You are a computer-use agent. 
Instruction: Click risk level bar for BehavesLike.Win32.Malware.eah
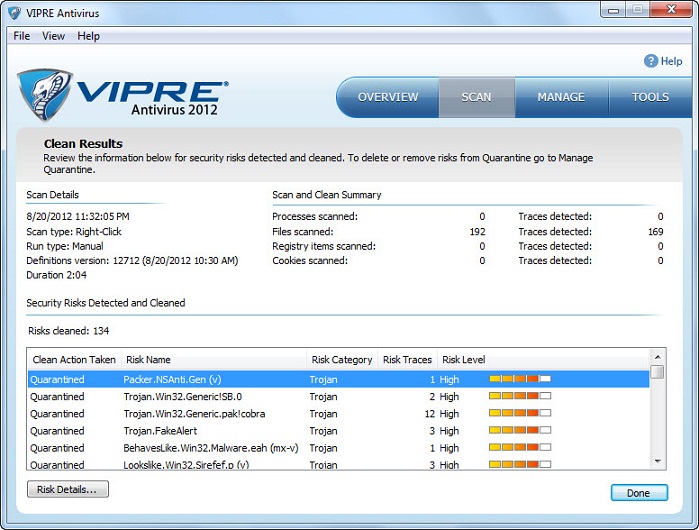[520, 447]
